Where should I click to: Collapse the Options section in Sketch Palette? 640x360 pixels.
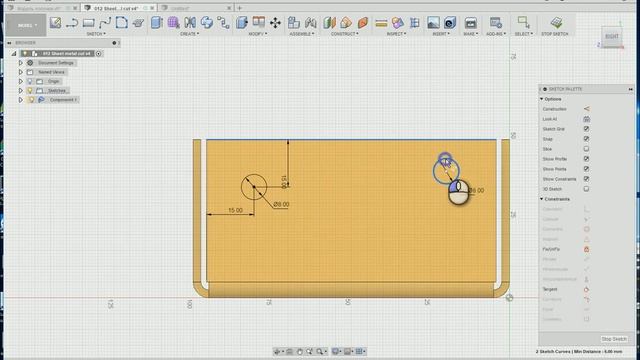pos(542,99)
